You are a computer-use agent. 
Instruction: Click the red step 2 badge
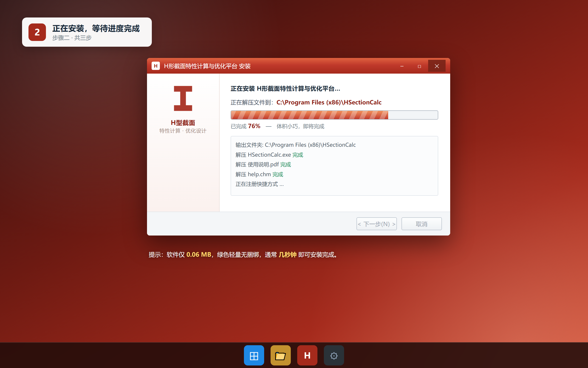[37, 32]
